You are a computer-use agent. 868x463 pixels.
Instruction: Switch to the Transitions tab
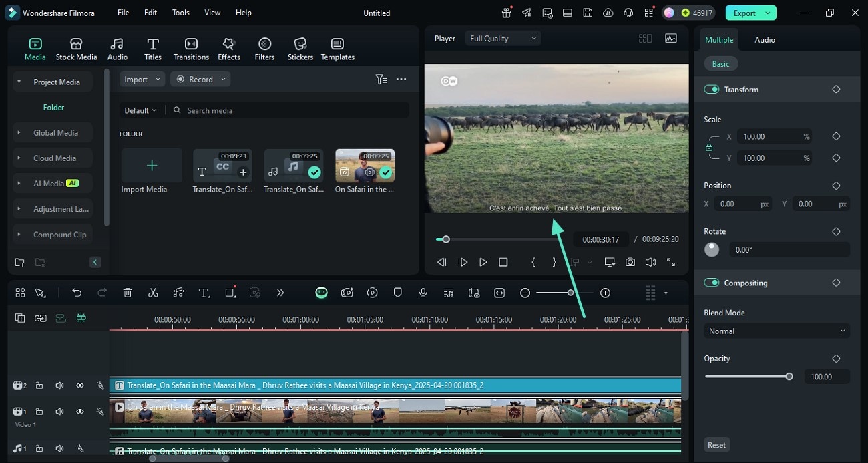pos(191,49)
